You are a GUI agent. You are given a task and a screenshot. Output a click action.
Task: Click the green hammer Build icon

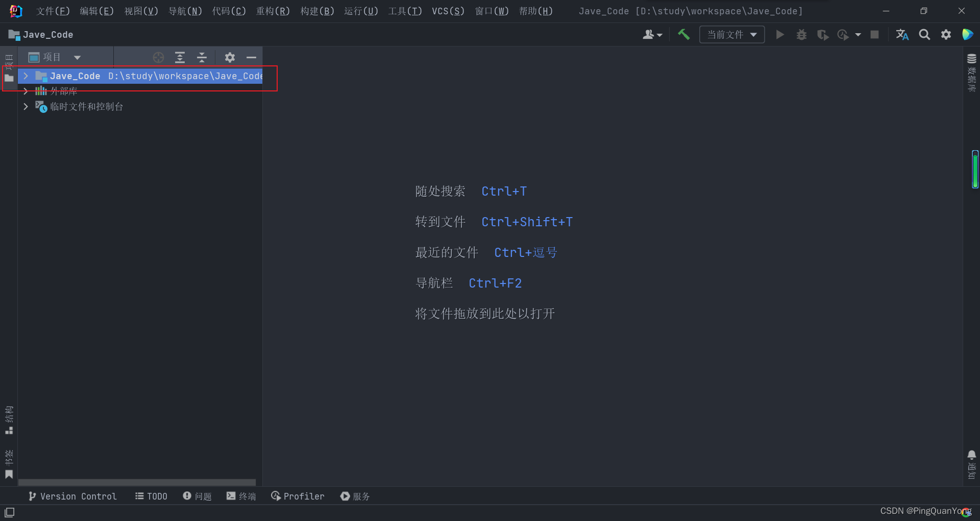point(683,34)
